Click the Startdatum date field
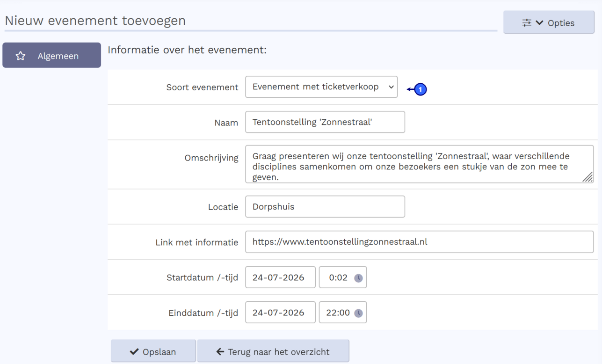The height and width of the screenshot is (364, 602). [280, 277]
